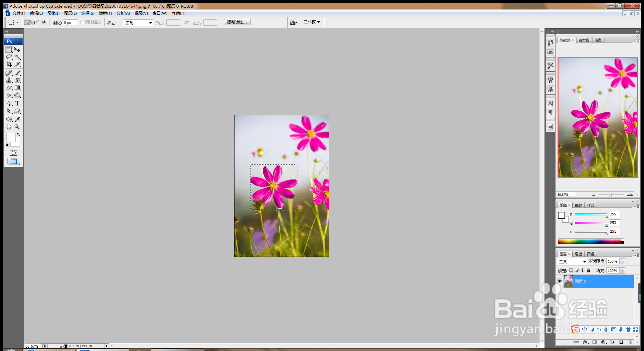The image size is (644, 351).
Task: Open the Paragraph panel icon
Action: click(x=551, y=113)
